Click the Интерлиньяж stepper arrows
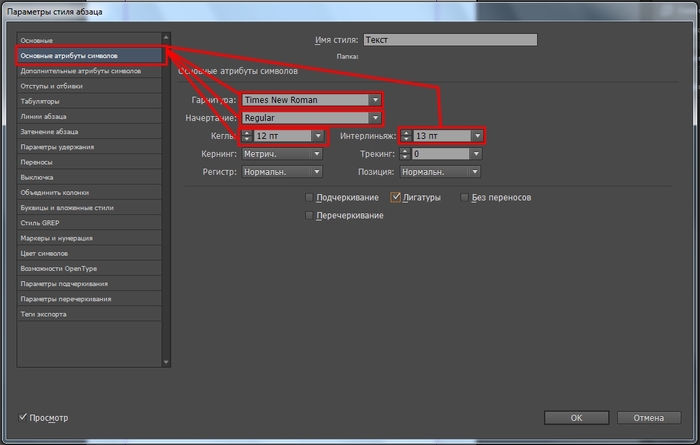 point(407,135)
